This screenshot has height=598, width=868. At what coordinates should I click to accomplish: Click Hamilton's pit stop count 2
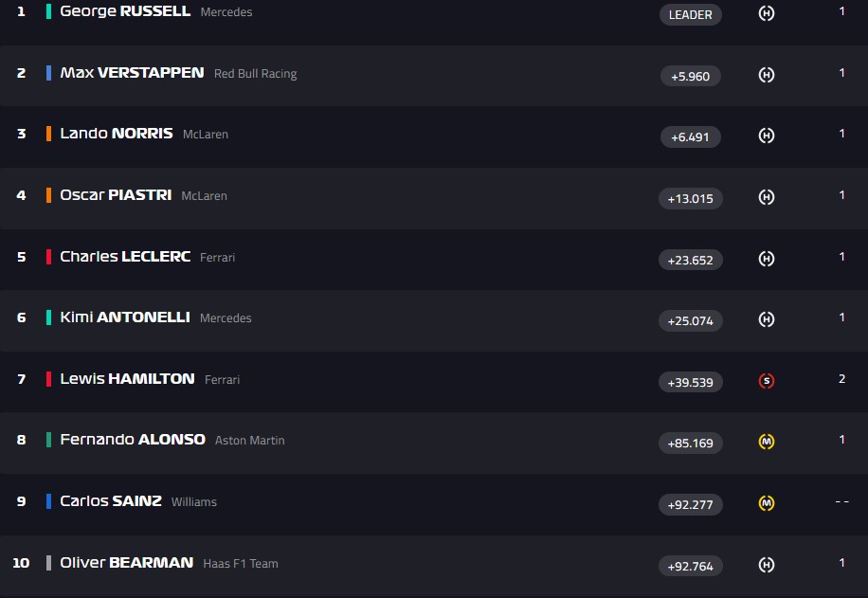click(841, 379)
